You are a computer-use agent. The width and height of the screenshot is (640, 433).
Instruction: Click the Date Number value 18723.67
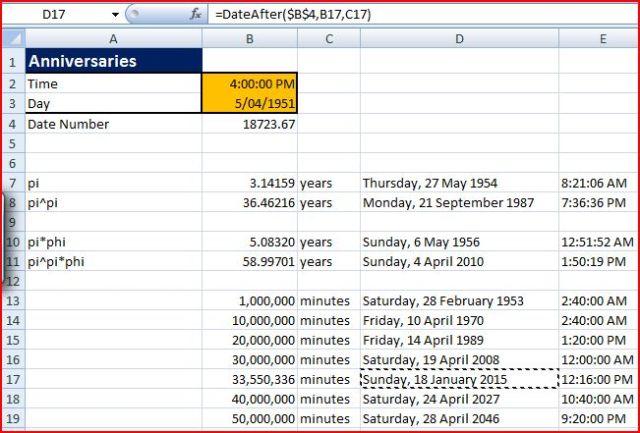[x=250, y=124]
